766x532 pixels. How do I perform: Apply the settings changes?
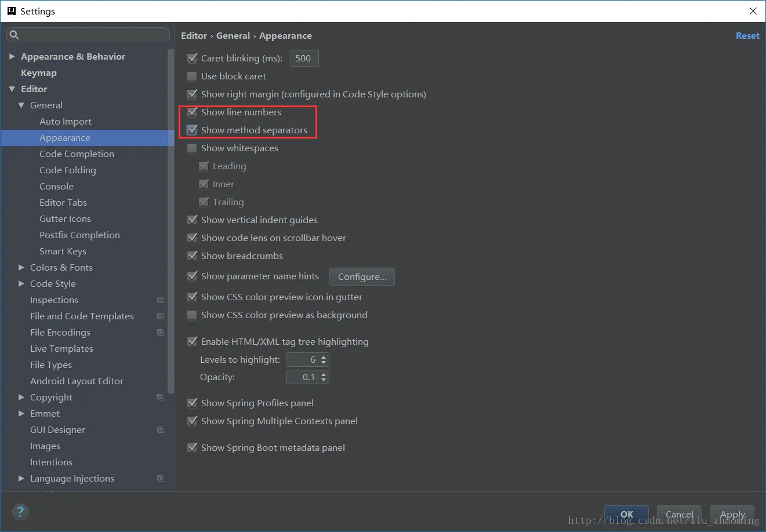[x=732, y=514]
